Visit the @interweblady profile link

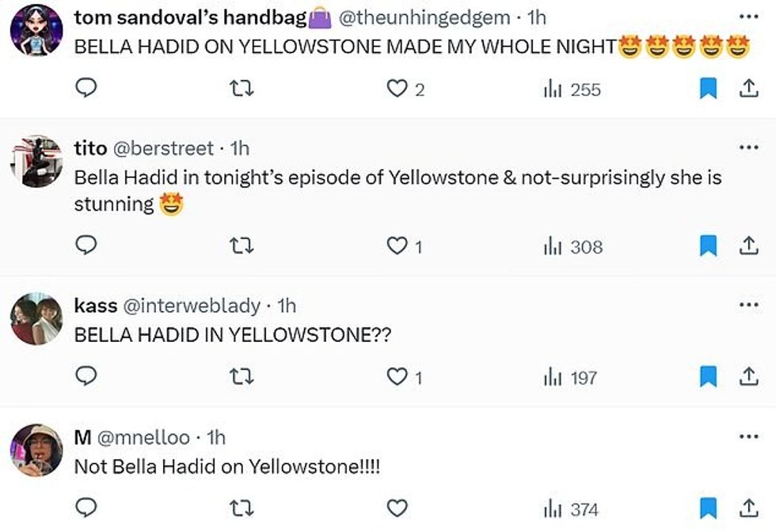tap(191, 306)
